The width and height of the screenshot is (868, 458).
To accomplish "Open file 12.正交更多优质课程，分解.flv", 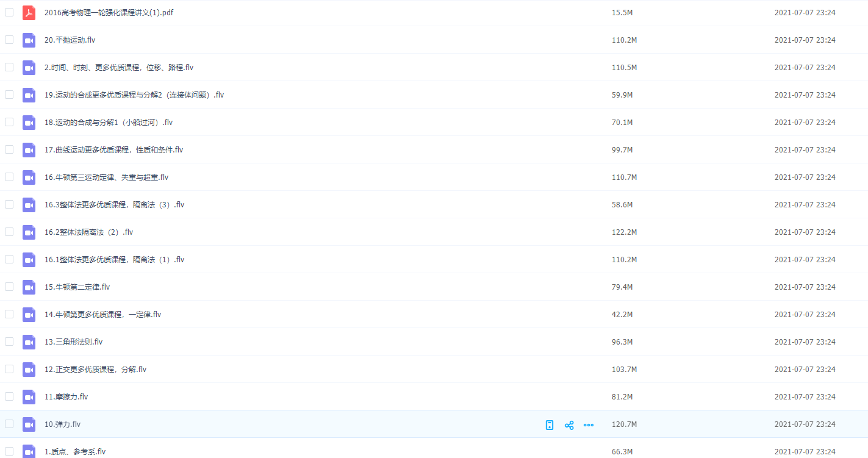I will pyautogui.click(x=95, y=370).
